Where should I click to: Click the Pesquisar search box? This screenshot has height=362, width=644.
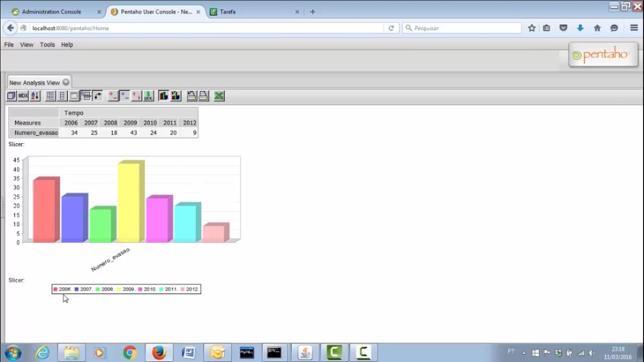pos(462,28)
